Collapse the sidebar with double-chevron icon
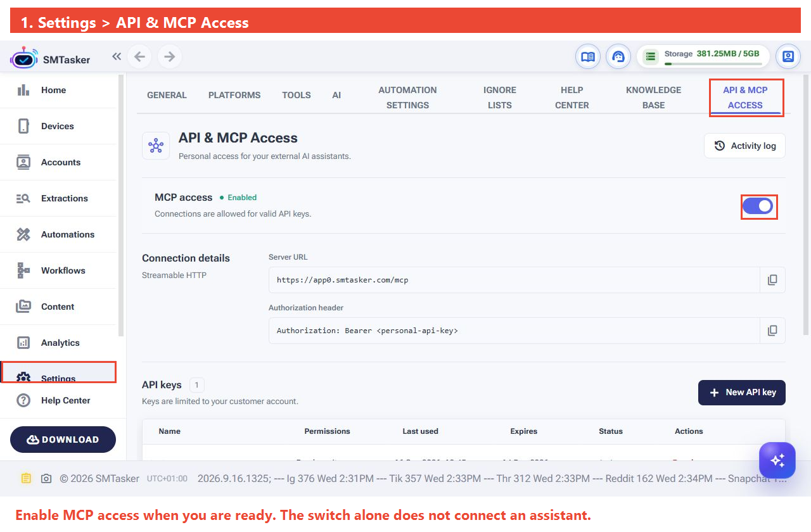This screenshot has width=811, height=532. (x=117, y=56)
